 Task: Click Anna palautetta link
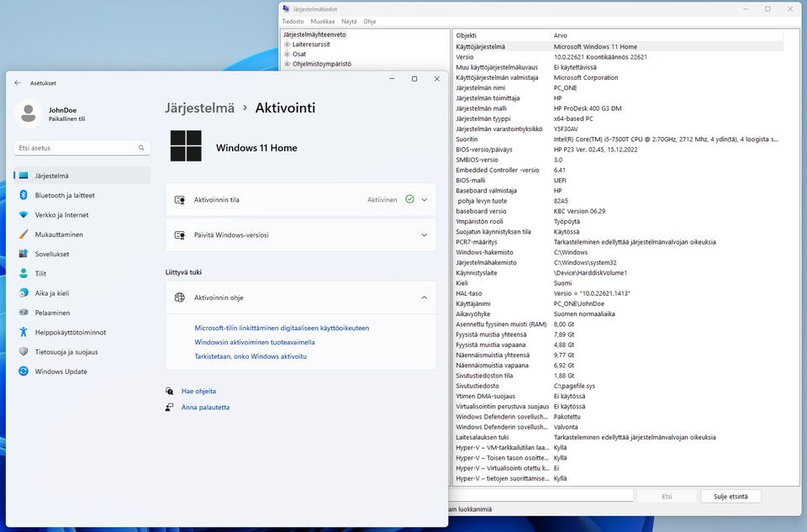[x=205, y=407]
